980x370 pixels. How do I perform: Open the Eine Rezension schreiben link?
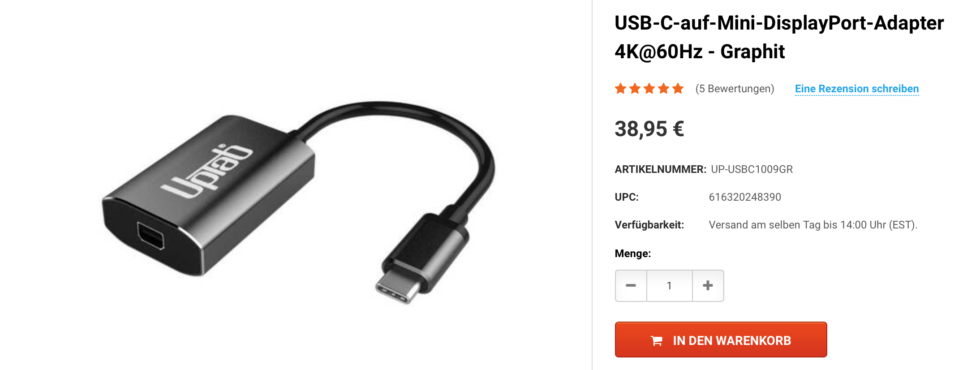click(857, 89)
